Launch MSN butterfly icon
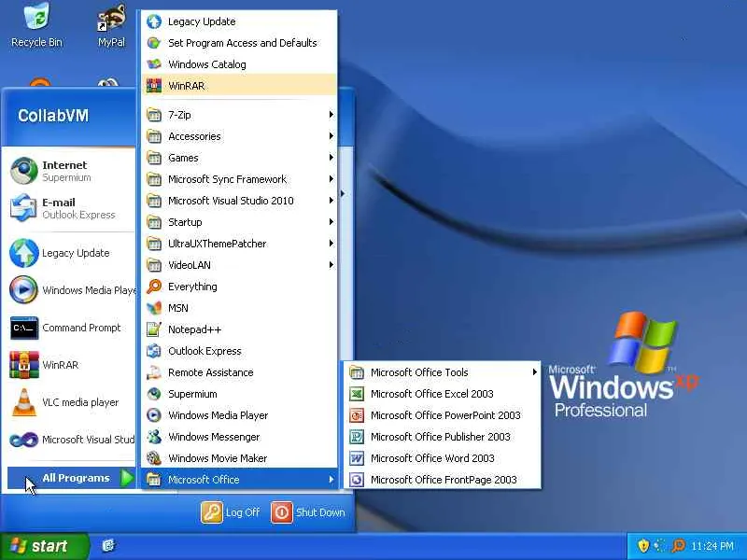 click(153, 308)
